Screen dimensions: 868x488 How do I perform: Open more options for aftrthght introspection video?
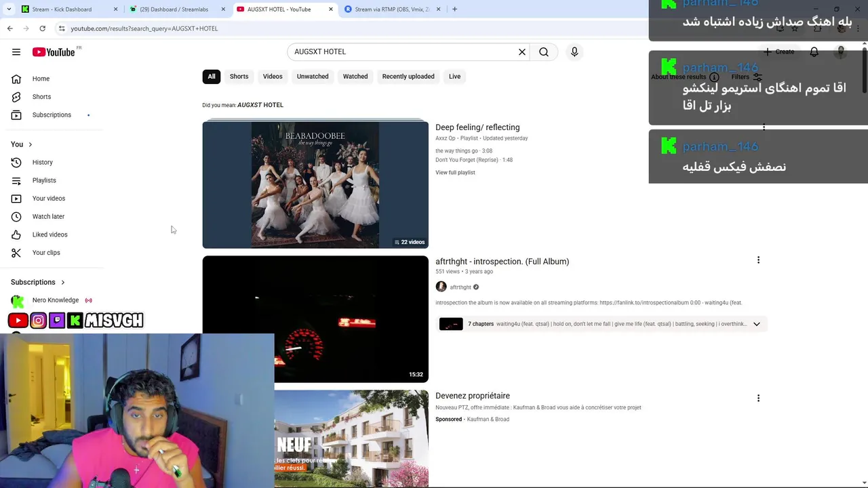[758, 260]
